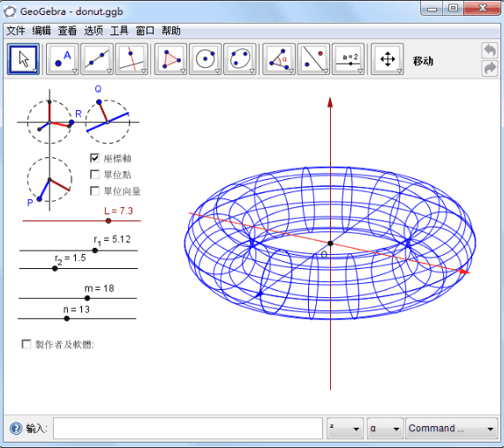Open the 帮助 menu
The image size is (504, 448).
(x=171, y=31)
